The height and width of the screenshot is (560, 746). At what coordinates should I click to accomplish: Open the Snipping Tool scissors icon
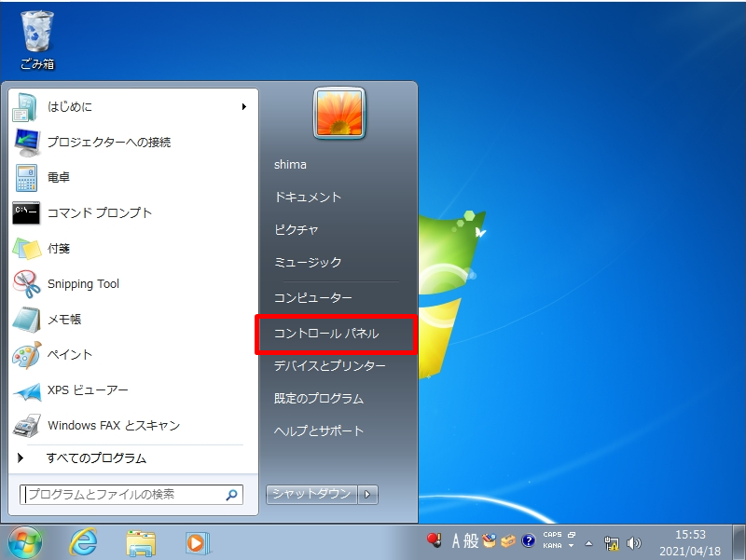pos(27,284)
